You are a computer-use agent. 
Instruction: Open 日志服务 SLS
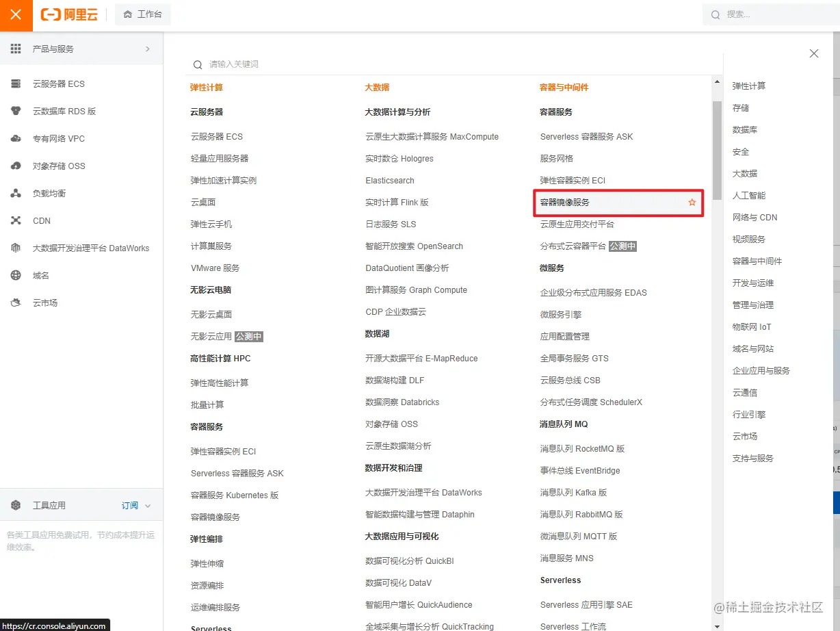(391, 224)
